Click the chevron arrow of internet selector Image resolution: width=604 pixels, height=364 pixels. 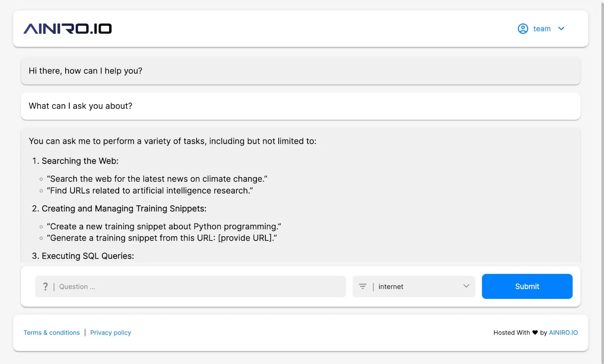[466, 286]
